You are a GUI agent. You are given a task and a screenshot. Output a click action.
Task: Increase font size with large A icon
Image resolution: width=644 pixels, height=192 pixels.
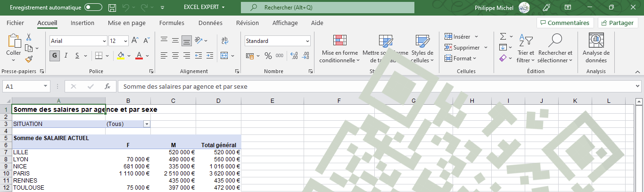click(135, 41)
